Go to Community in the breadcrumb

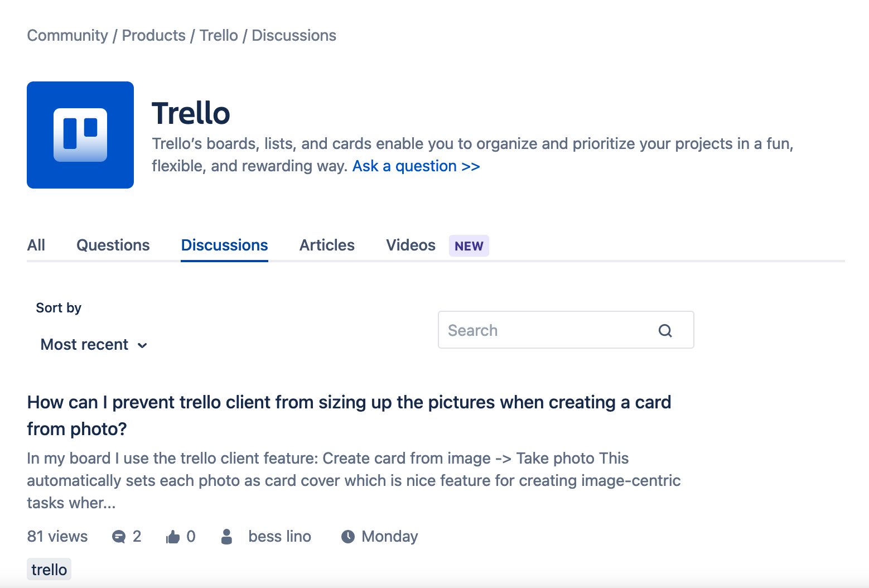(x=67, y=35)
